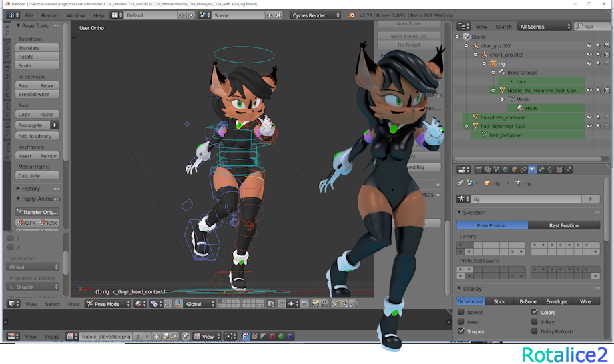Viewport: 614px width, 364px height.
Task: Click the Transfer Only button
Action: (37, 212)
